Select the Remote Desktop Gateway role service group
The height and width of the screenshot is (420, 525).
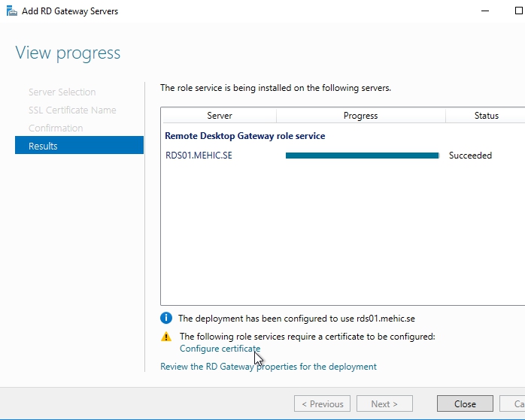click(244, 136)
